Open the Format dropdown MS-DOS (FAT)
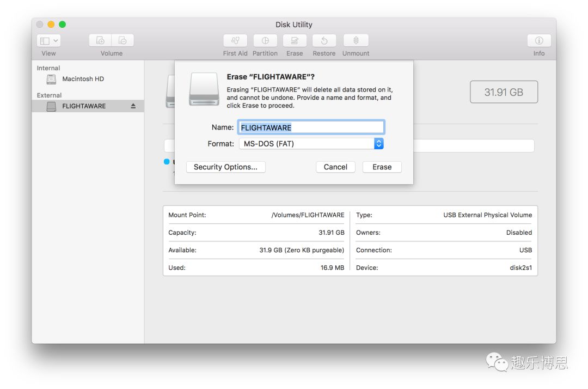Screen dimensions: 588x389 311,144
